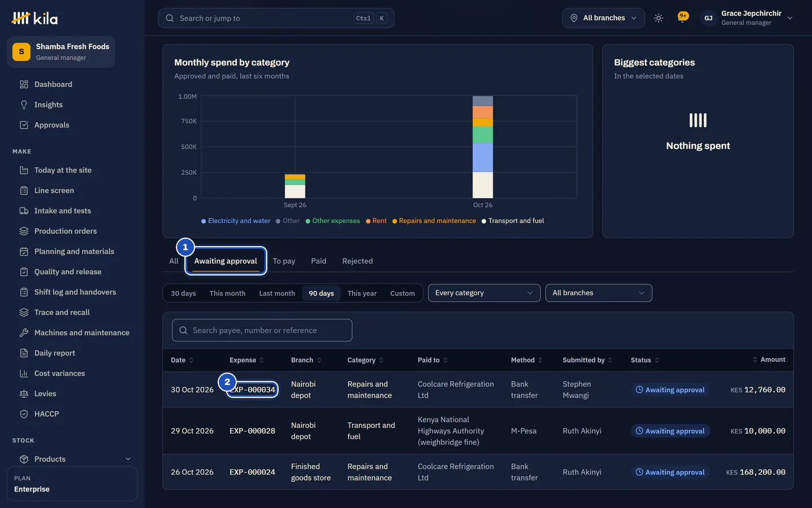Open the Trace and recall icon
The height and width of the screenshot is (508, 812).
click(x=24, y=313)
